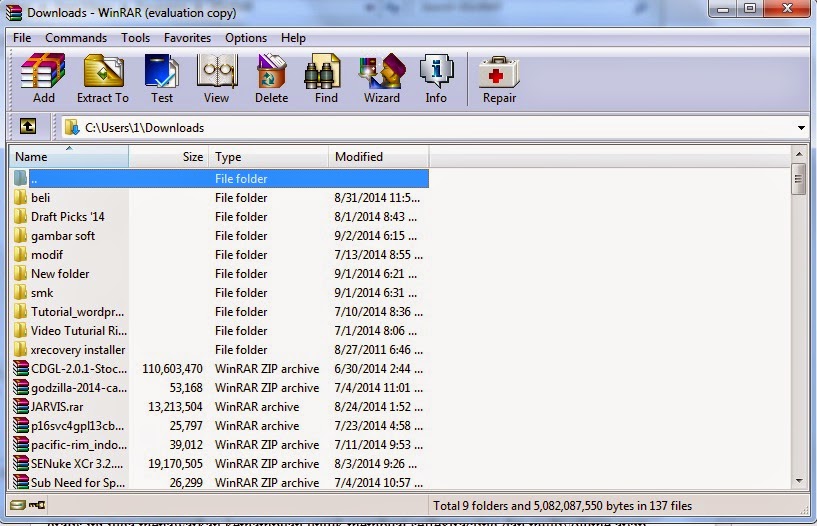This screenshot has height=526, width=817.
Task: Click the Find binoculars toolbar icon
Action: (x=323, y=71)
